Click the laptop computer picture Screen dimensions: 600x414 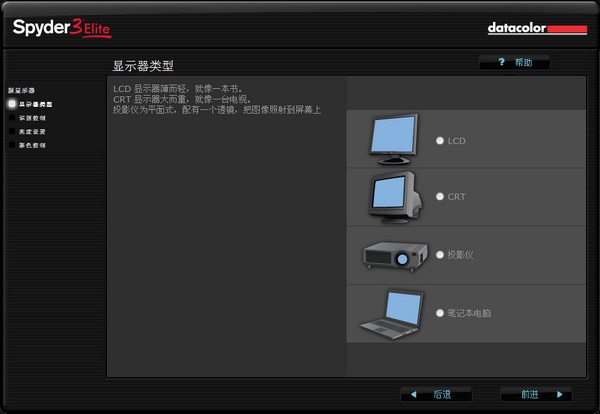[392, 315]
